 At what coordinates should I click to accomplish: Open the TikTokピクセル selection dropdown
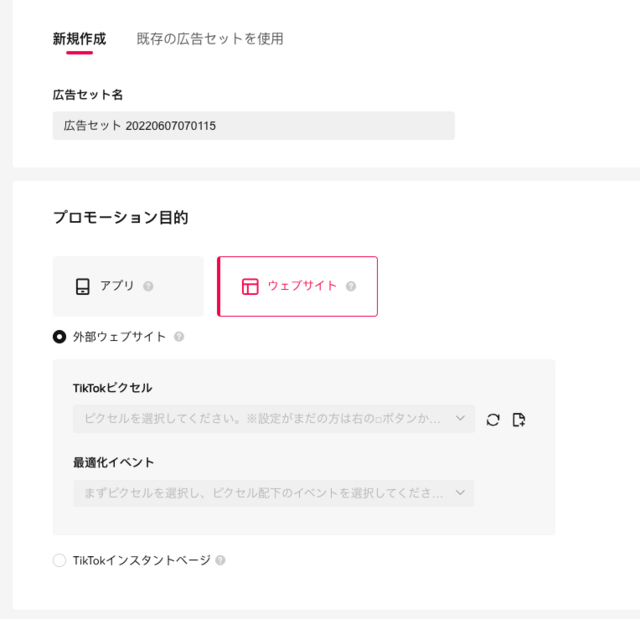click(274, 419)
